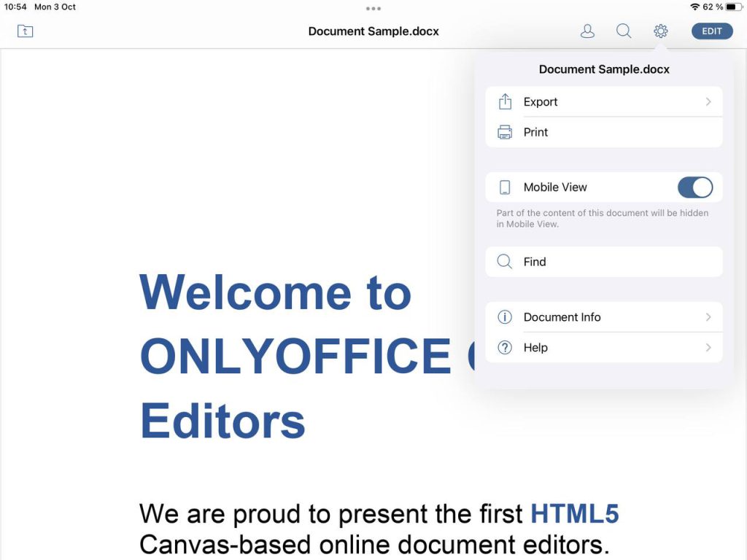Screen dimensions: 747x560
Task: Click the search icon in the top toolbar
Action: (x=624, y=31)
